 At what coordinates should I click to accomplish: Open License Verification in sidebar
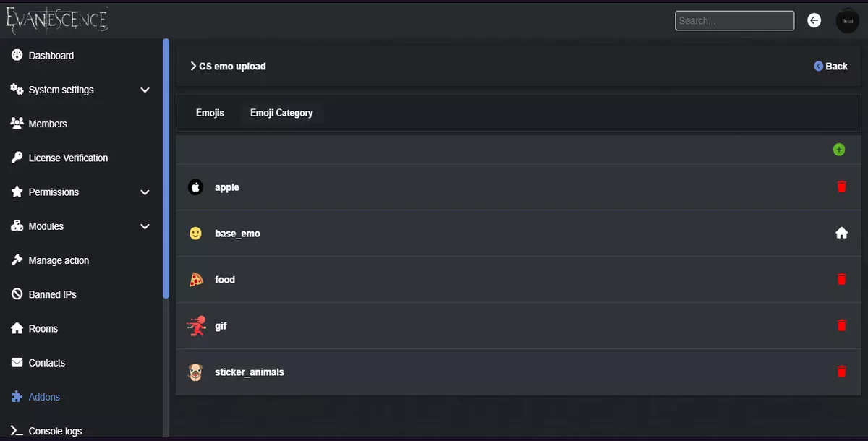click(x=68, y=158)
